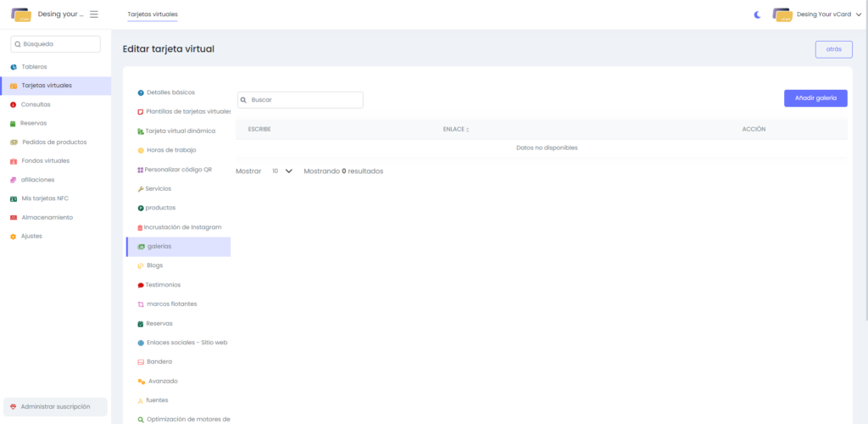This screenshot has width=868, height=424.
Task: Open Consultas from the sidebar
Action: (x=36, y=104)
